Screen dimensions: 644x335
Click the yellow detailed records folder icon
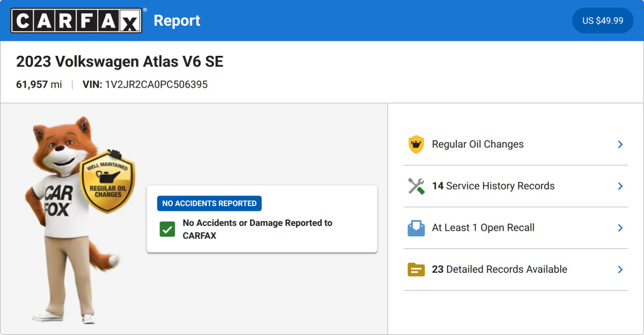[x=416, y=270]
